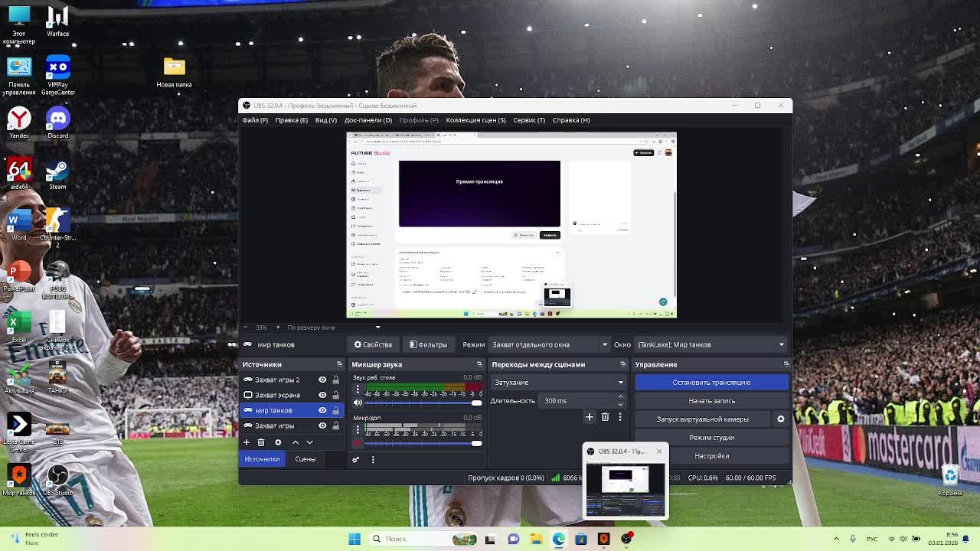Adjust Звук раб. стола volume slider

click(423, 403)
